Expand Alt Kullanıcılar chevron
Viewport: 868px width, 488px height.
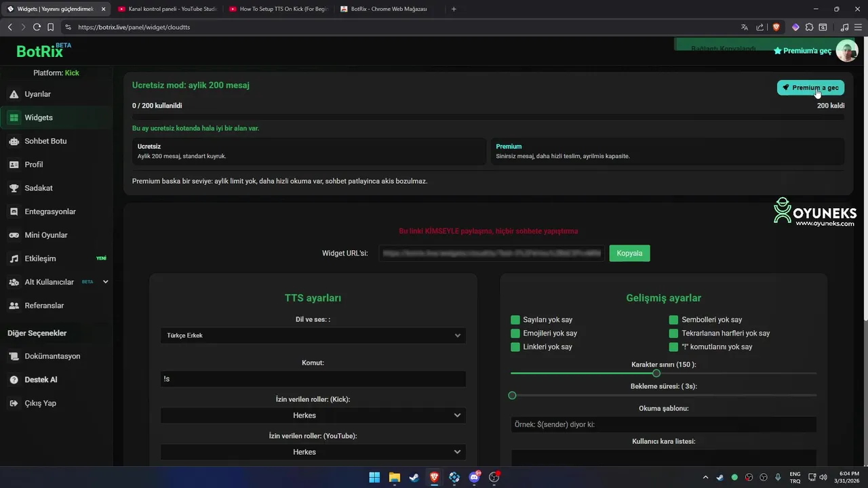[x=105, y=282]
